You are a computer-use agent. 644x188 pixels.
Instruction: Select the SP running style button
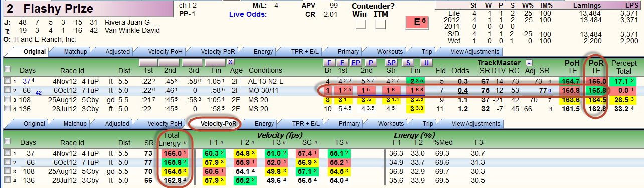click(x=392, y=63)
